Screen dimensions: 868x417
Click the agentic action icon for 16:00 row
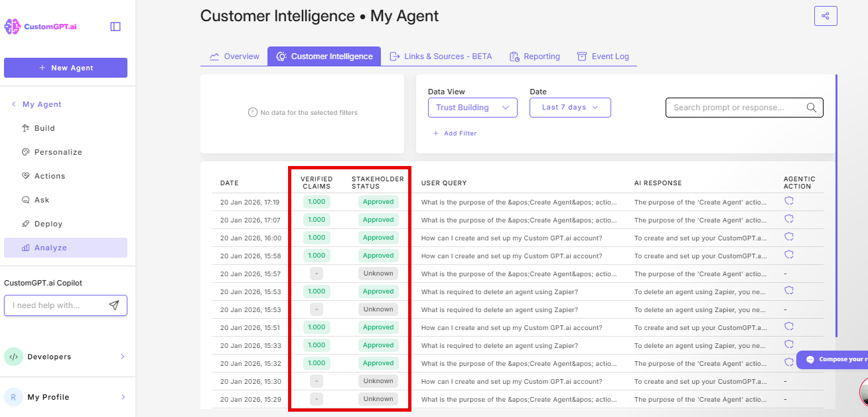[x=789, y=236]
